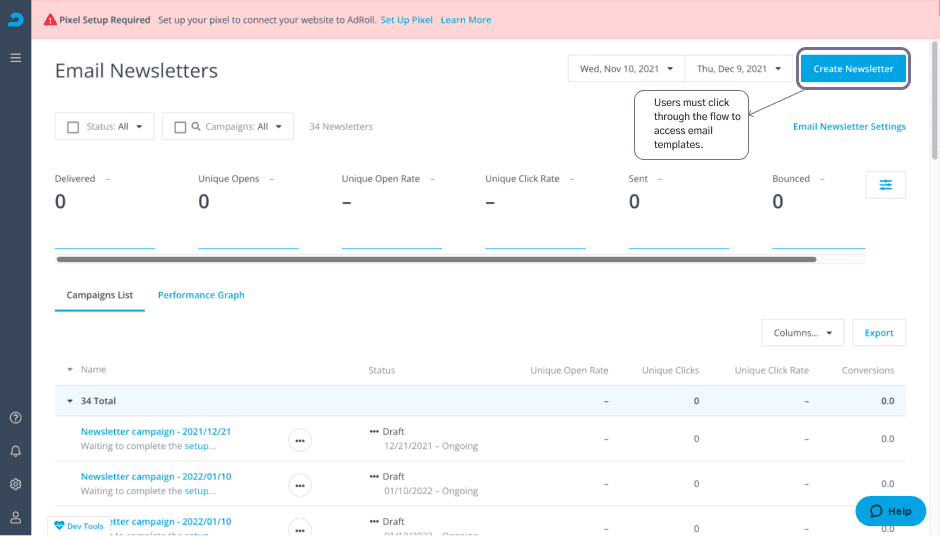This screenshot has width=940, height=536.
Task: Click the Help chat button
Action: (891, 511)
